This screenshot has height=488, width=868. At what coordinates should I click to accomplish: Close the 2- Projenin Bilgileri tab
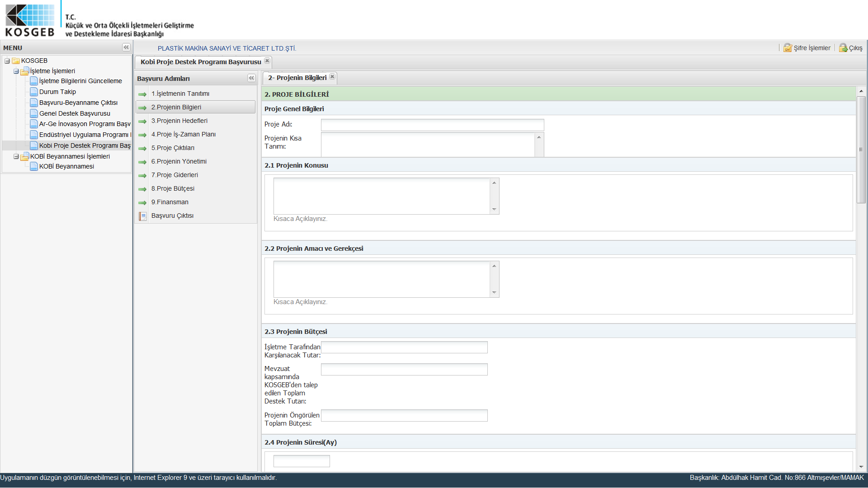(332, 77)
